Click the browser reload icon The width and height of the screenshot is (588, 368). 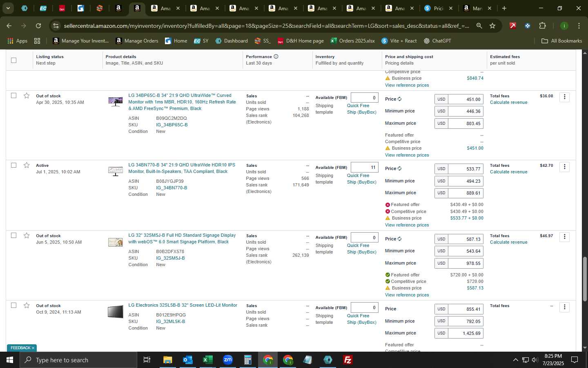(x=38, y=26)
